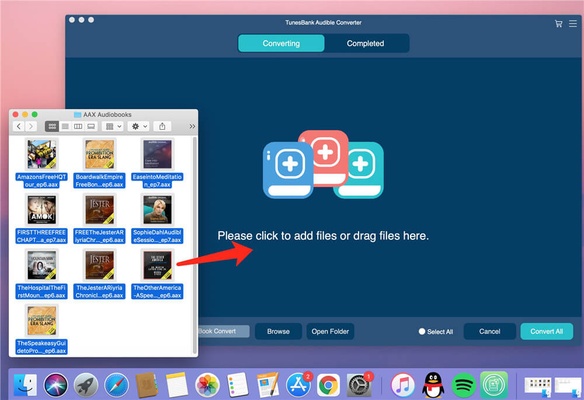Expand hidden Finder toolbar items chevron
Viewport: 584px width, 400px height.
[x=192, y=126]
